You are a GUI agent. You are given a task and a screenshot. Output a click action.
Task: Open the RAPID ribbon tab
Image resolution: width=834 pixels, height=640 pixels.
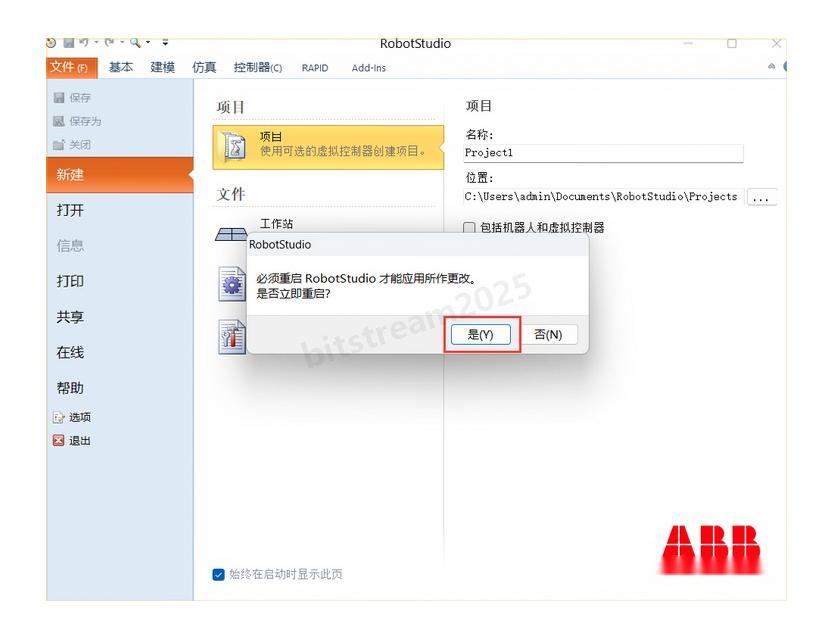coord(314,67)
